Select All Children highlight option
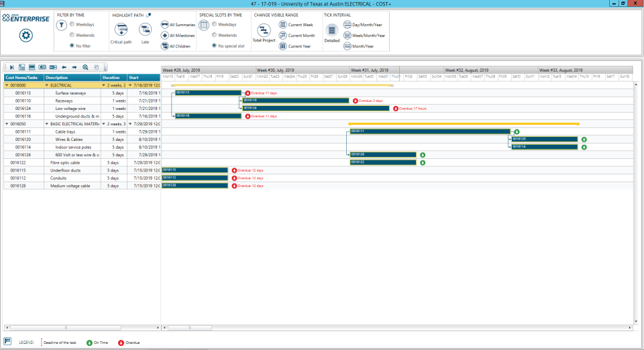The height and width of the screenshot is (350, 644). [x=176, y=46]
